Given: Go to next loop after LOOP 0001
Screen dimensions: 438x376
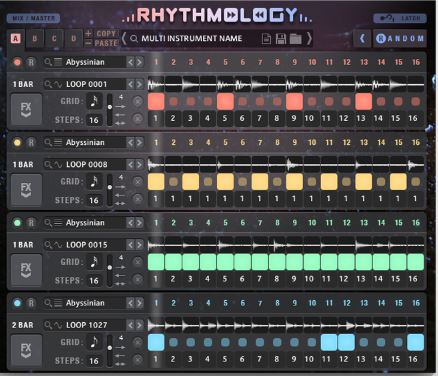Looking at the screenshot, I should (x=139, y=84).
